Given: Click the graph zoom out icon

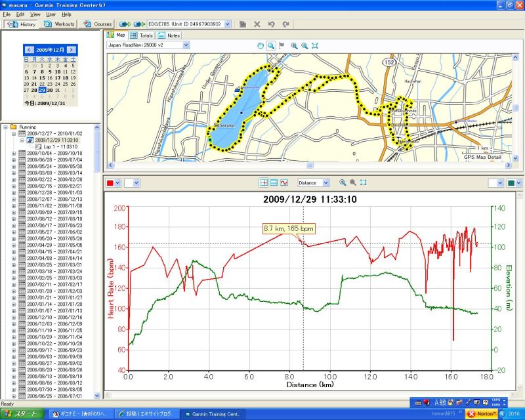Looking at the screenshot, I should 353,182.
